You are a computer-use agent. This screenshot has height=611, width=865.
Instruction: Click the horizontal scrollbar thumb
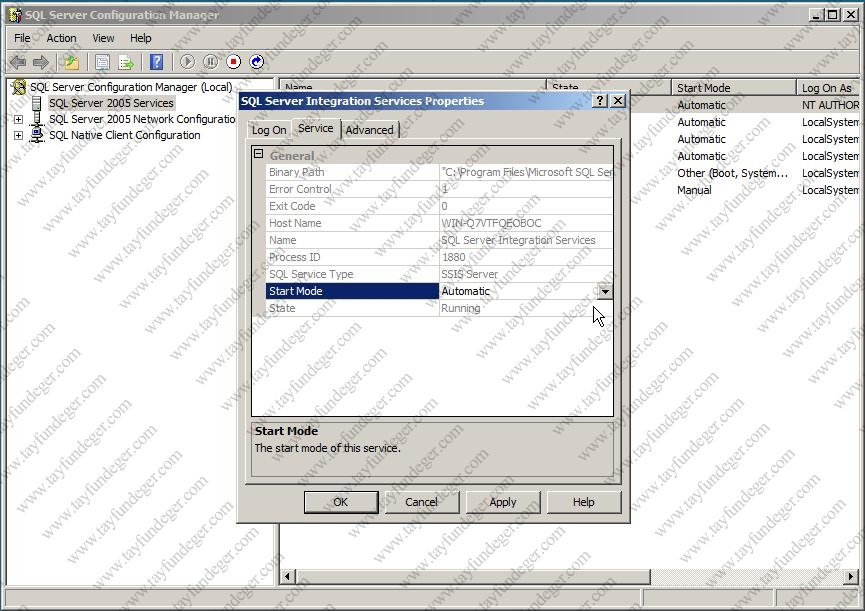pyautogui.click(x=473, y=577)
